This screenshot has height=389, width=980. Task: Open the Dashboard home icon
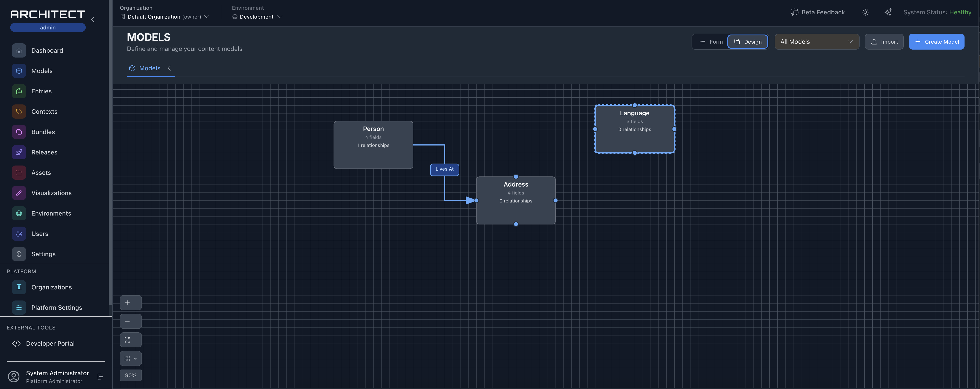click(x=19, y=50)
